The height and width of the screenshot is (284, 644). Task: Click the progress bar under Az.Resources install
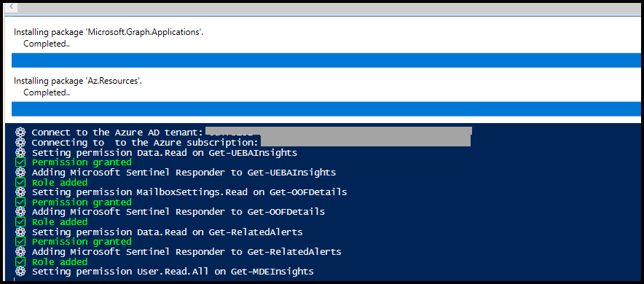pos(326,109)
